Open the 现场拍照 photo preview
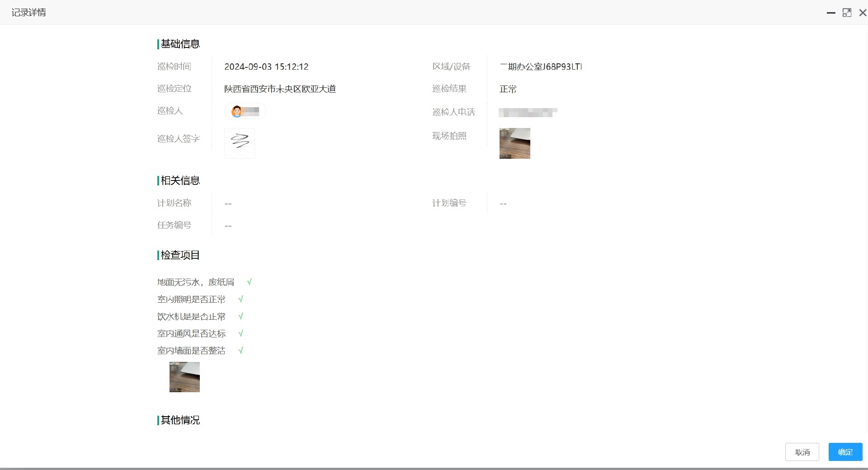This screenshot has height=470, width=868. (x=514, y=143)
